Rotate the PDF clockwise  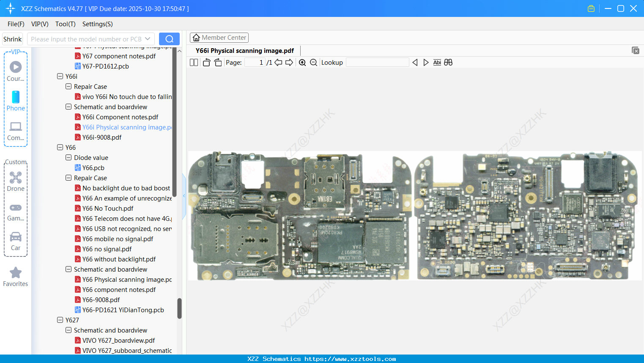click(x=217, y=62)
